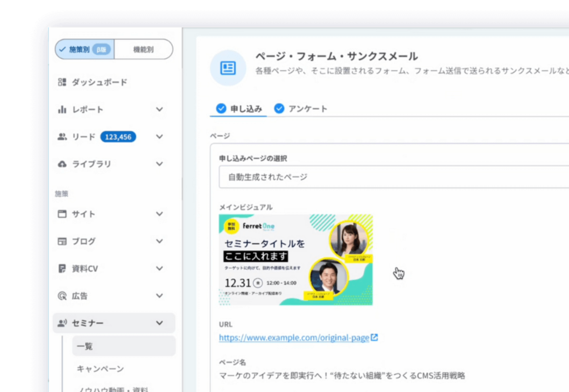
Task: Click the 資料CV document icon
Action: [x=62, y=268]
